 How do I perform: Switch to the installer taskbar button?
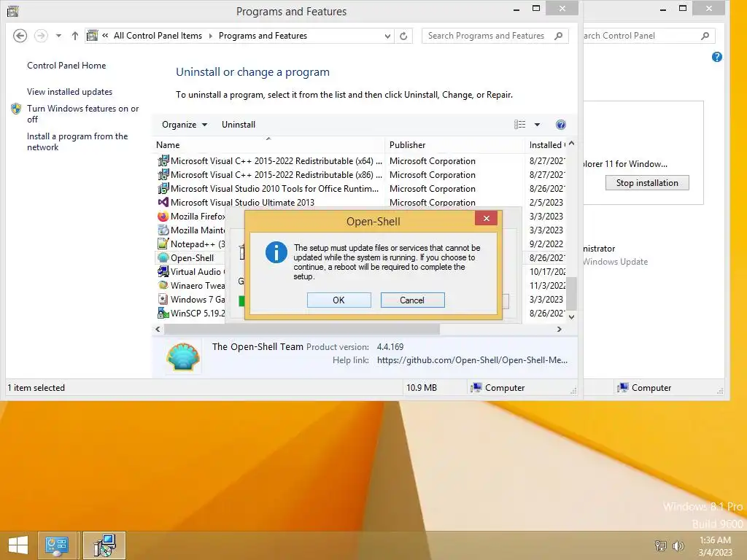pos(104,545)
